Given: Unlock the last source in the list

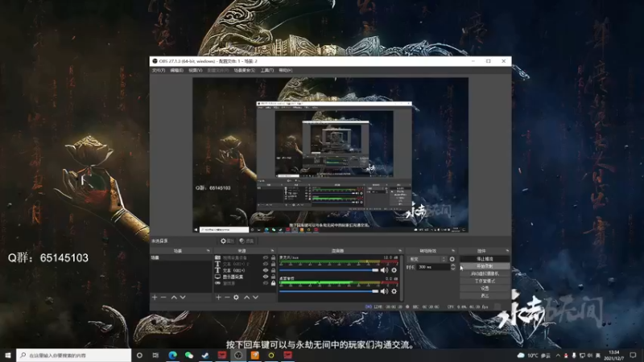Looking at the screenshot, I should point(273,283).
